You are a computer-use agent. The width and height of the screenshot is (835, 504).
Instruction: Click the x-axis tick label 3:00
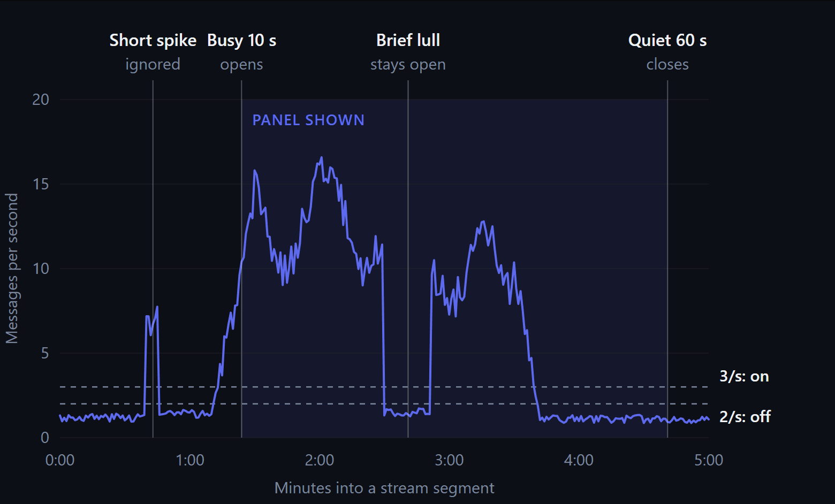tap(449, 460)
